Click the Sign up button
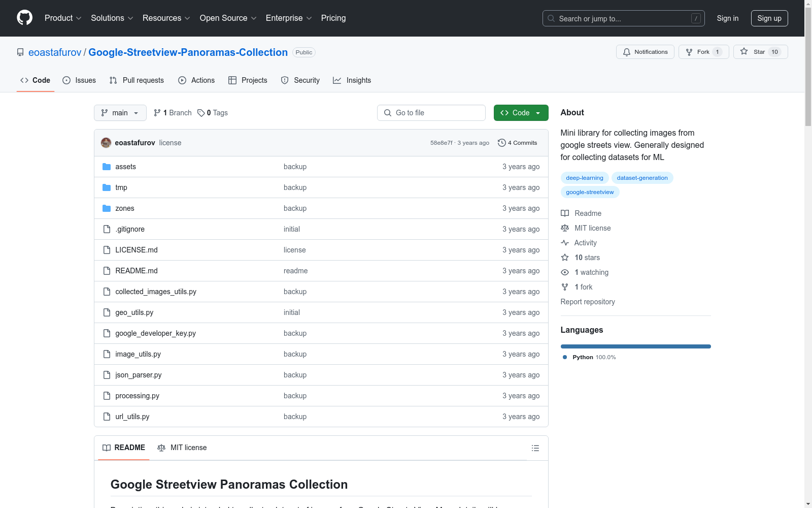Viewport: 812px width, 508px height. (x=769, y=18)
